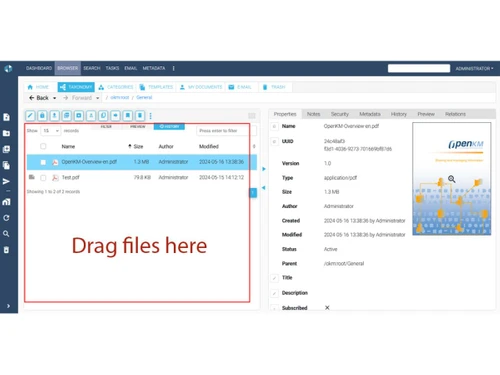Click the lock icon in the document toolbar
Viewport: 500px width, 375px height.
point(42,116)
